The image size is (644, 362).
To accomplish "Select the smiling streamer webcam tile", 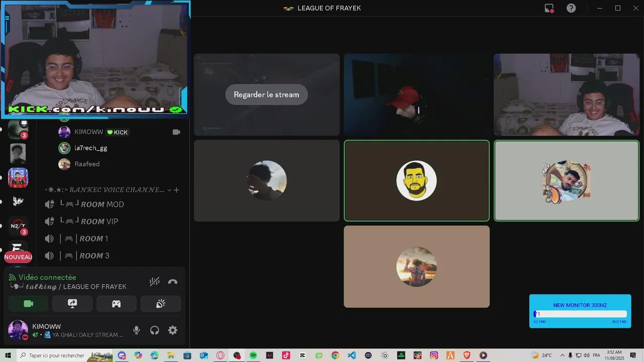I will [567, 95].
